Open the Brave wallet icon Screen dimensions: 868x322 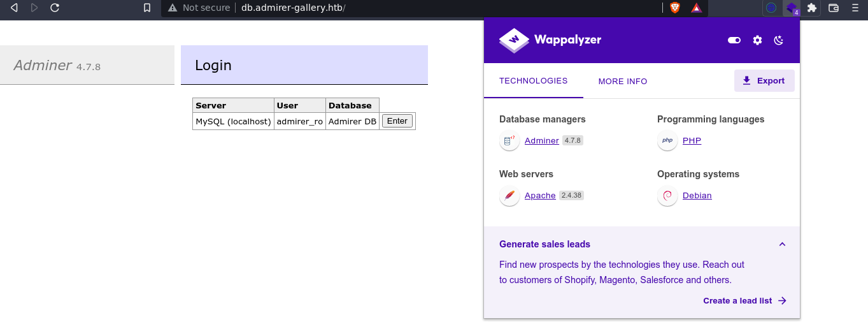pyautogui.click(x=833, y=8)
